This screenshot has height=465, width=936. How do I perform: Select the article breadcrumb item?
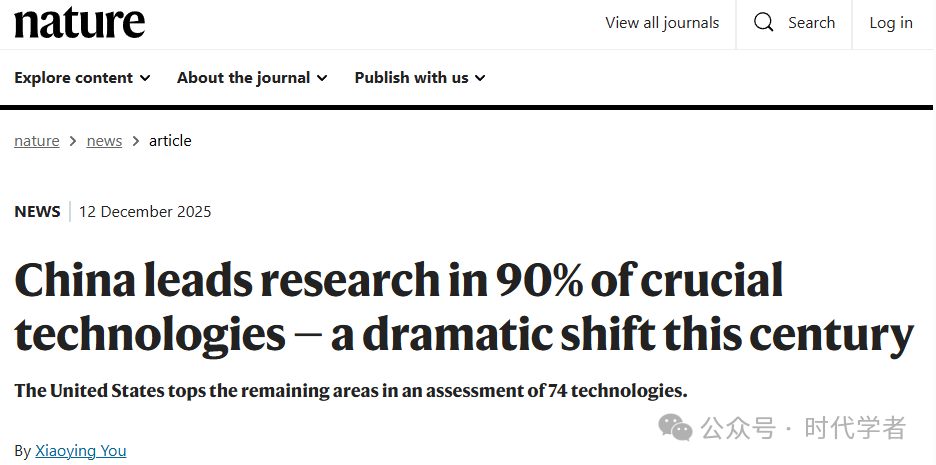point(170,141)
